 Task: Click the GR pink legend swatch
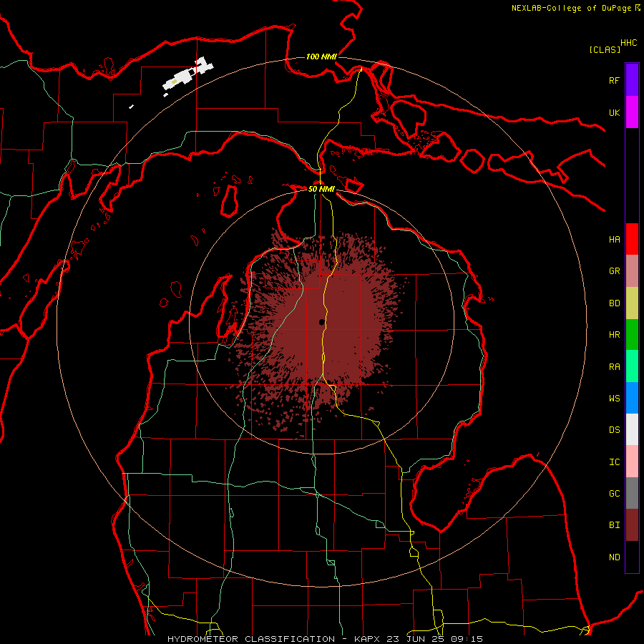pos(632,271)
